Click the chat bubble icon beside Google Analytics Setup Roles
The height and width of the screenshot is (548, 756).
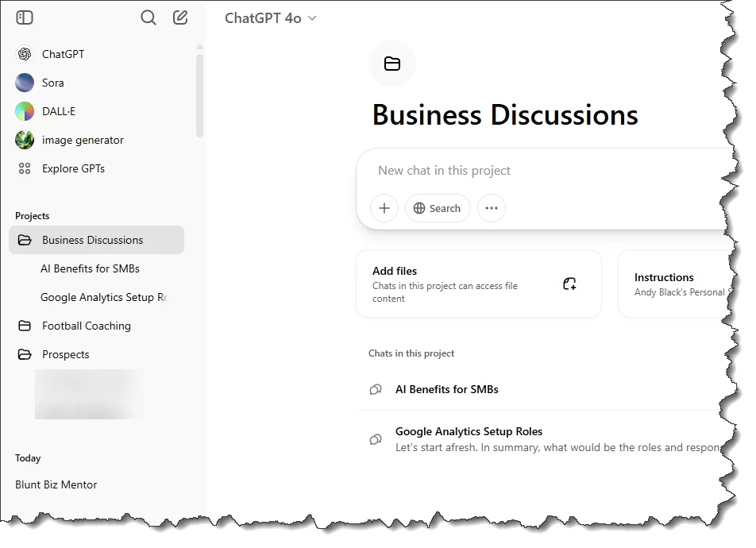376,439
